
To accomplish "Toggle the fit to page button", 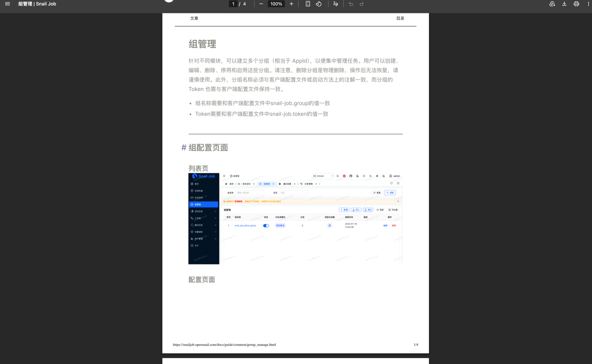I will [x=308, y=4].
